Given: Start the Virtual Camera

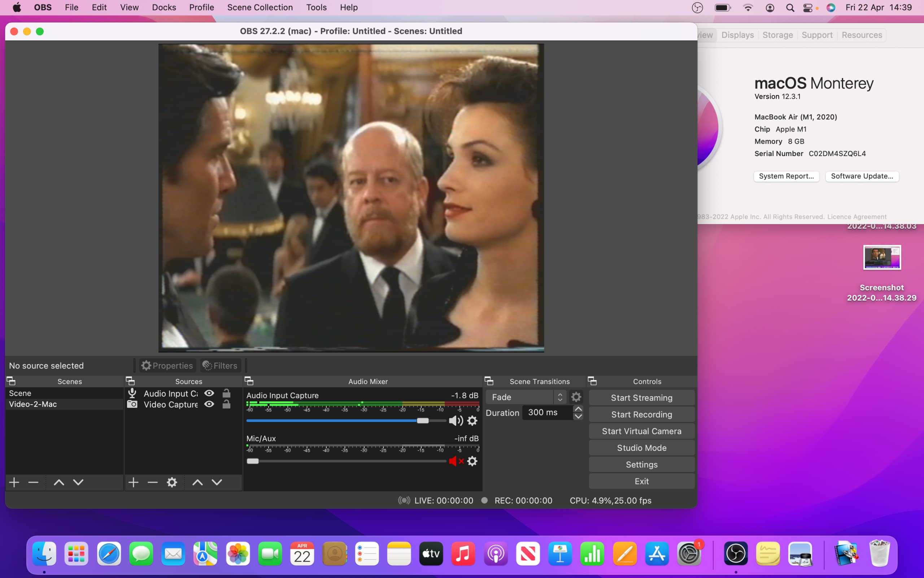Looking at the screenshot, I should [x=641, y=431].
